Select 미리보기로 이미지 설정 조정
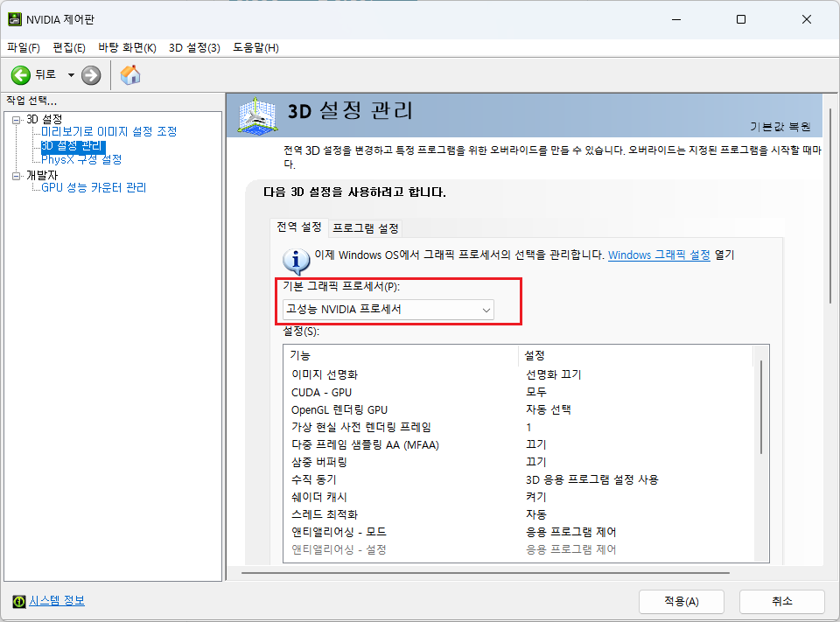 click(x=108, y=131)
